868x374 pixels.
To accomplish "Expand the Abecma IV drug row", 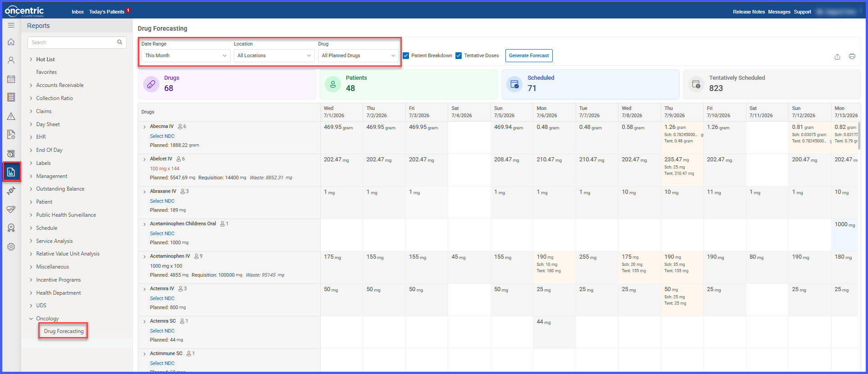I will pos(145,127).
